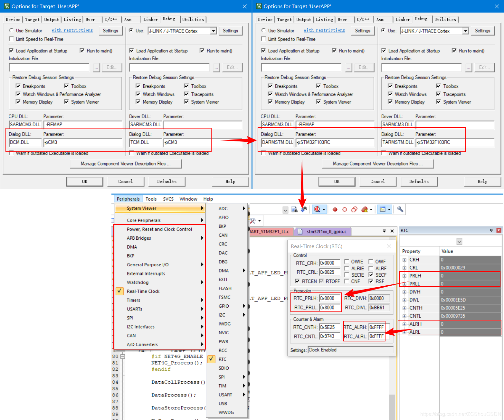Click the CRL value 0x00000029 cell
Screen dimensions: 504x420
point(471,268)
